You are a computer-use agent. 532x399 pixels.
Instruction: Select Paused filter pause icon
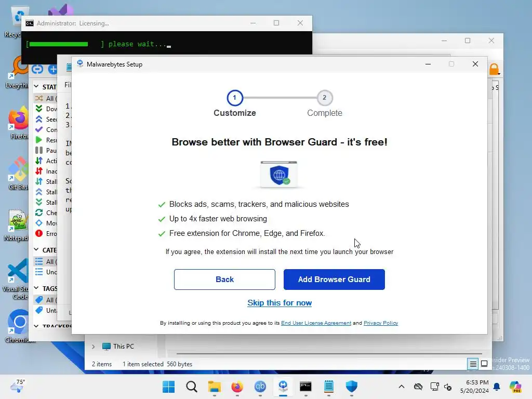[x=39, y=150]
